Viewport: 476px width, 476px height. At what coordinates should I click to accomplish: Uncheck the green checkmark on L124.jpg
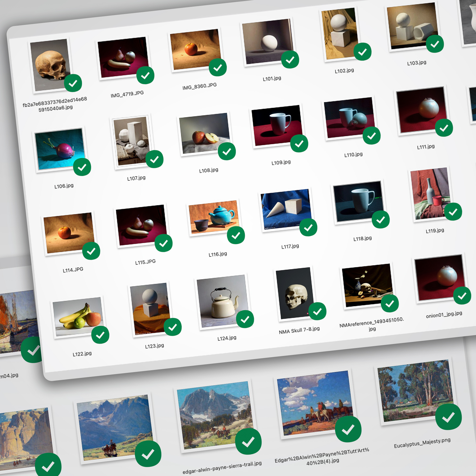coord(245,319)
